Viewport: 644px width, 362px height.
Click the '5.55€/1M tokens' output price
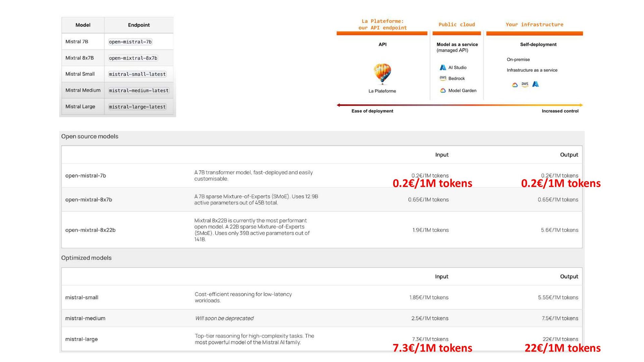[x=558, y=297]
